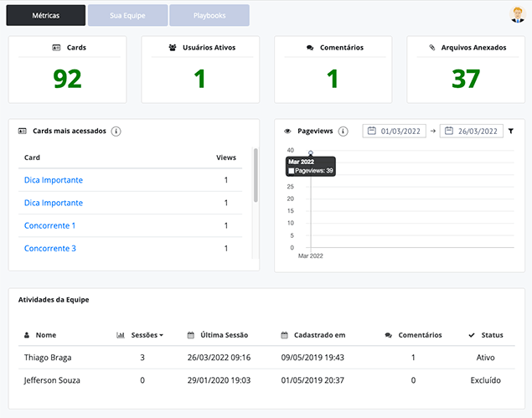The width and height of the screenshot is (532, 418).
Task: Show info for Pageviews
Action: click(343, 131)
